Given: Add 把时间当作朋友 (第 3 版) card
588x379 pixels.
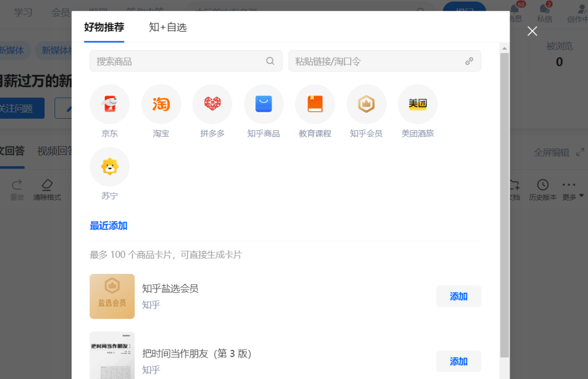Looking at the screenshot, I should point(458,362).
